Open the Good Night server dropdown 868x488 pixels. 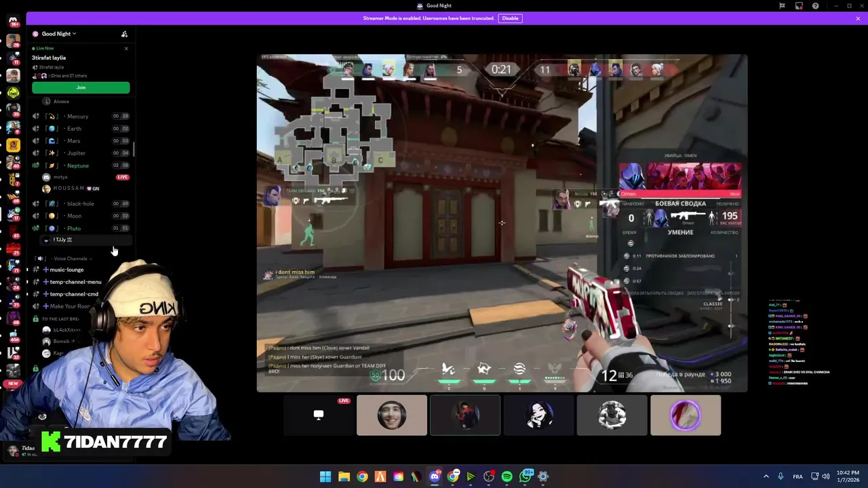[x=58, y=34]
